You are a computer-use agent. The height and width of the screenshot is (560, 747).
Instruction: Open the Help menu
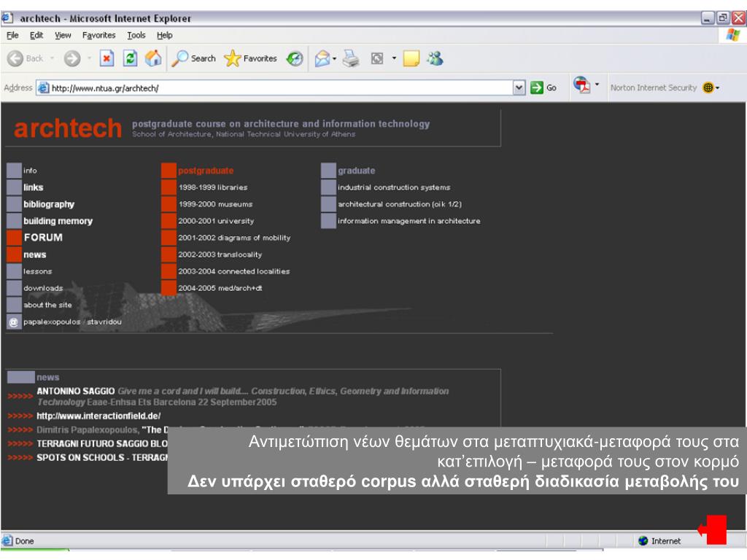pyautogui.click(x=164, y=35)
